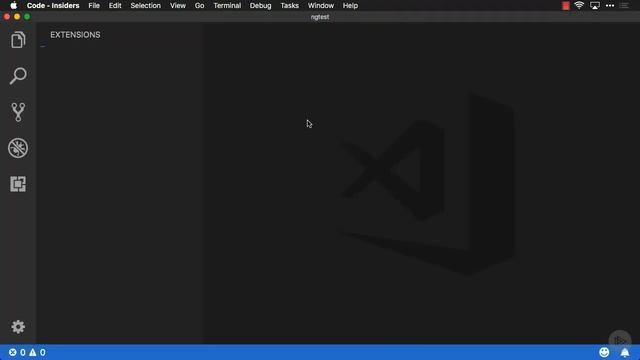Open the Debug menu
The image size is (640, 360).
(260, 5)
